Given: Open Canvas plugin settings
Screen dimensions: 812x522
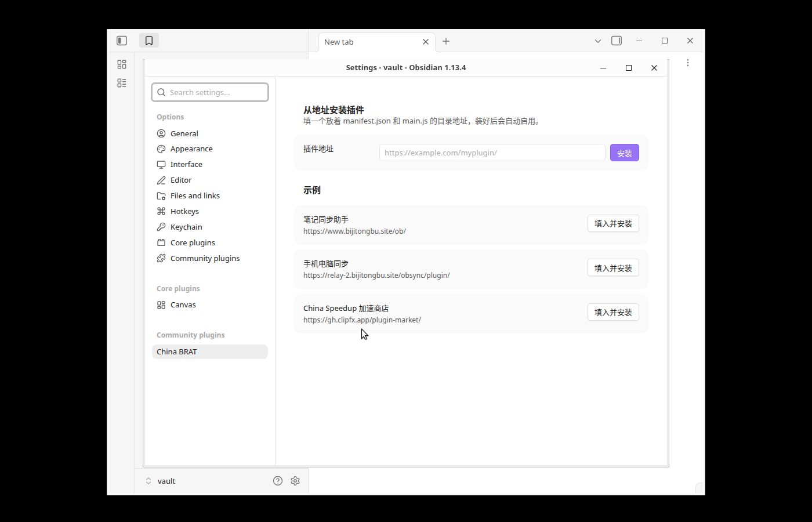Looking at the screenshot, I should [210, 305].
